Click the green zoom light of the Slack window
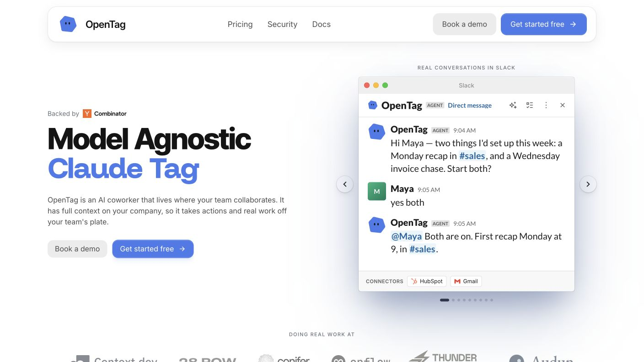This screenshot has height=362, width=644. 385,85
